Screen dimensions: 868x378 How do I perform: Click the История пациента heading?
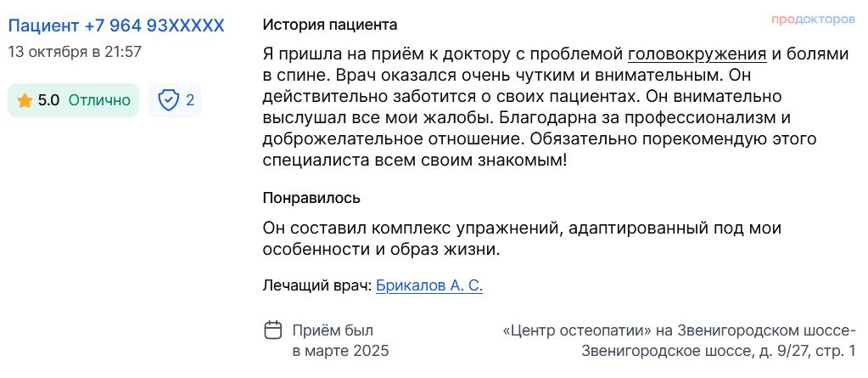click(x=330, y=25)
